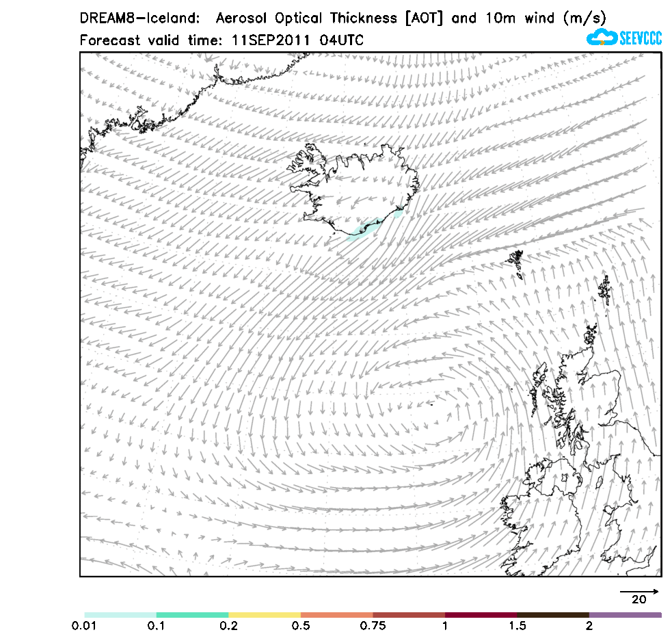Select the brick red legend segment

tap(409, 615)
